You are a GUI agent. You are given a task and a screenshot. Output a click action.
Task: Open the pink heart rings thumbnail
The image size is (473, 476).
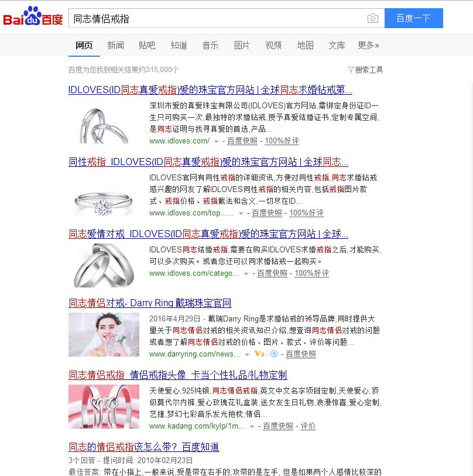point(104,406)
